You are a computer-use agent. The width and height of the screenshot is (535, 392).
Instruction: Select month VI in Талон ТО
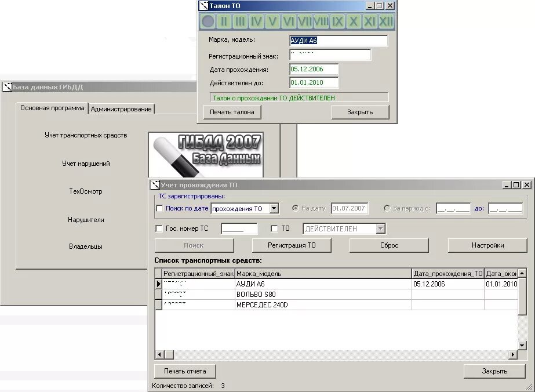pyautogui.click(x=289, y=21)
